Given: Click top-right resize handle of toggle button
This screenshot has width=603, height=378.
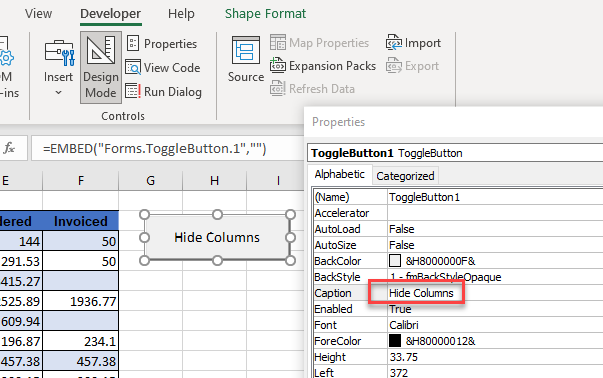Looking at the screenshot, I should (290, 214).
